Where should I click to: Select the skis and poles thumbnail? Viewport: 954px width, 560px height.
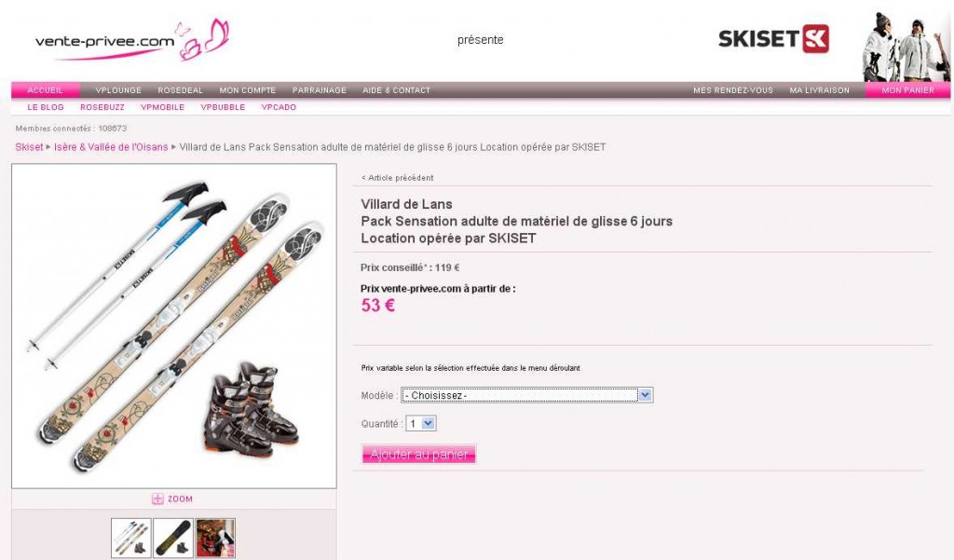(130, 538)
